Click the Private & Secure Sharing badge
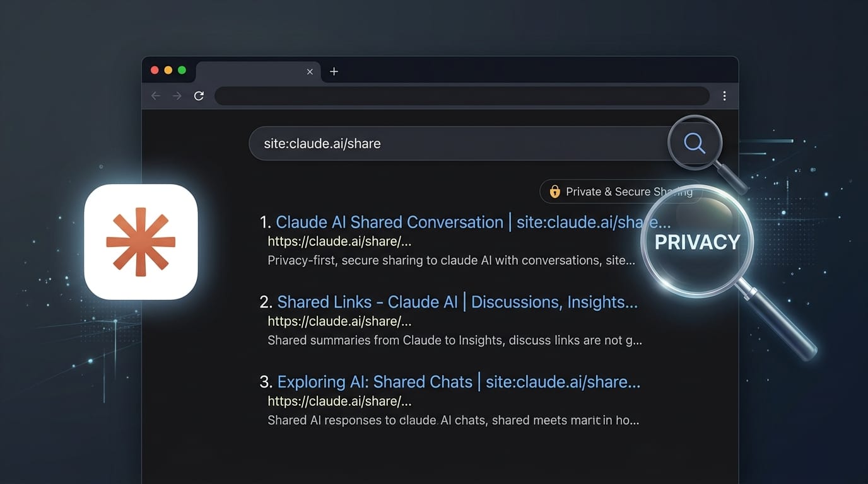The width and height of the screenshot is (868, 484). coord(620,192)
